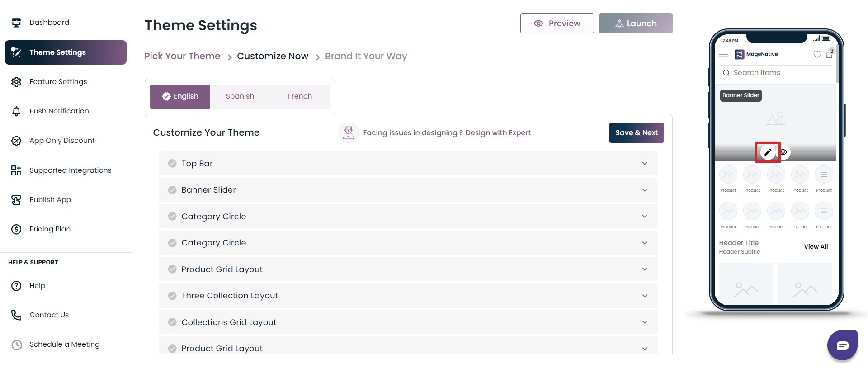Switch to the Spanish language tab
The width and height of the screenshot is (868, 368).
click(x=240, y=96)
